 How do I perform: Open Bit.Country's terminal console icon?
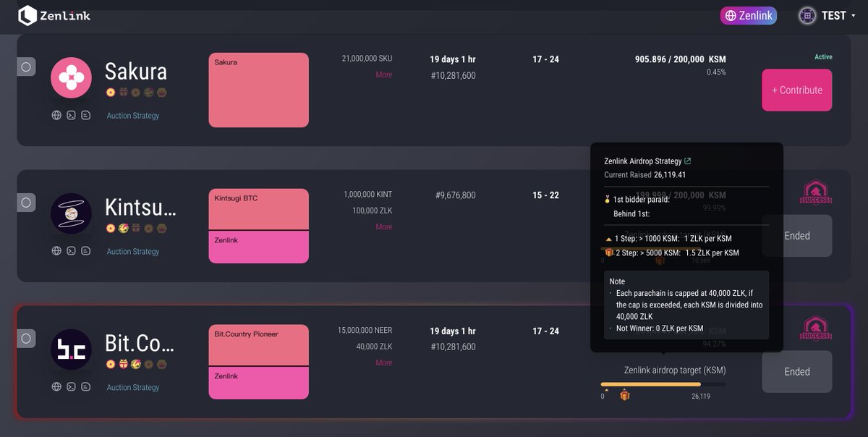click(x=71, y=387)
